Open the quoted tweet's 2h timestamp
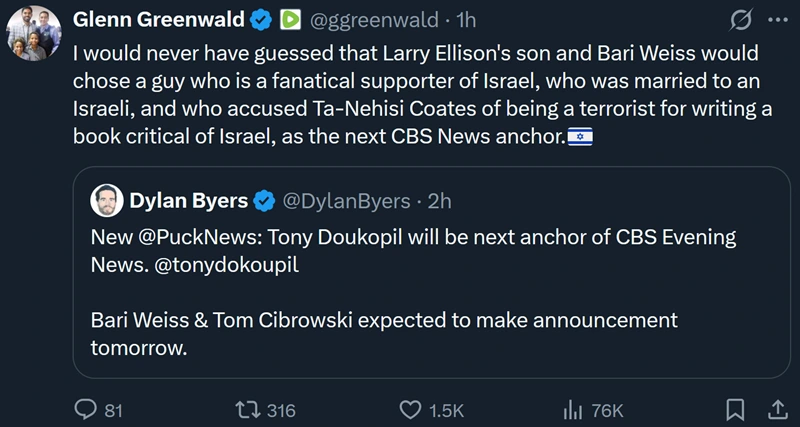The height and width of the screenshot is (427, 800). [440, 201]
